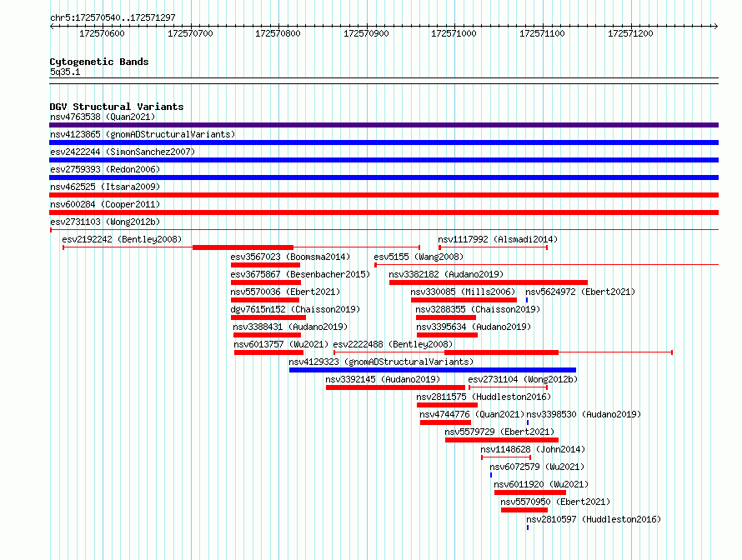Select the purple nsv4763538 variant bar
The width and height of the screenshot is (742, 560).
384,125
